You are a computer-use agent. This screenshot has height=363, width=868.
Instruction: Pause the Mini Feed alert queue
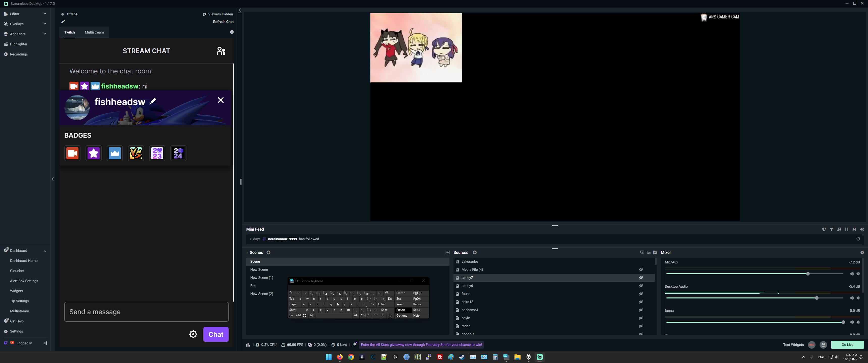tap(847, 229)
